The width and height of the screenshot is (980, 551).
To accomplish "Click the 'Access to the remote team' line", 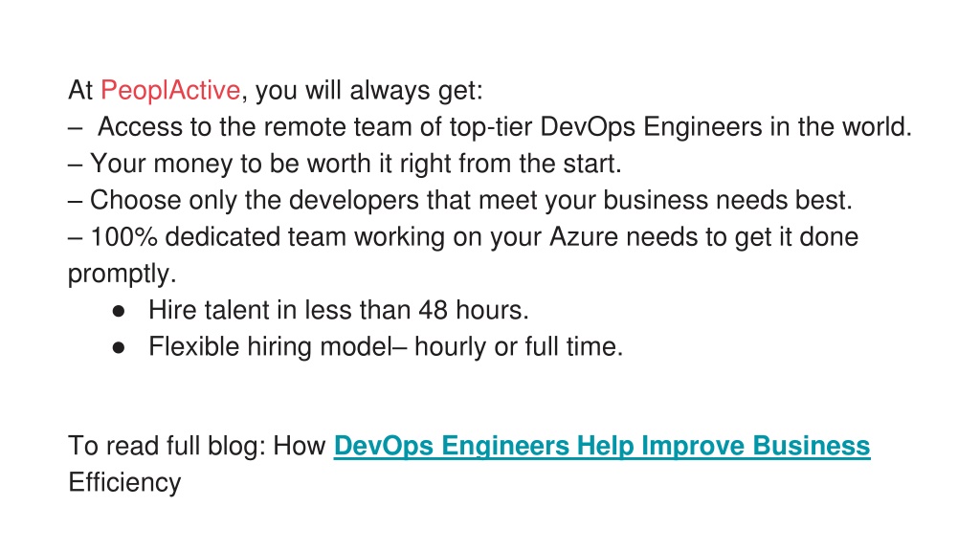I will tap(490, 127).
